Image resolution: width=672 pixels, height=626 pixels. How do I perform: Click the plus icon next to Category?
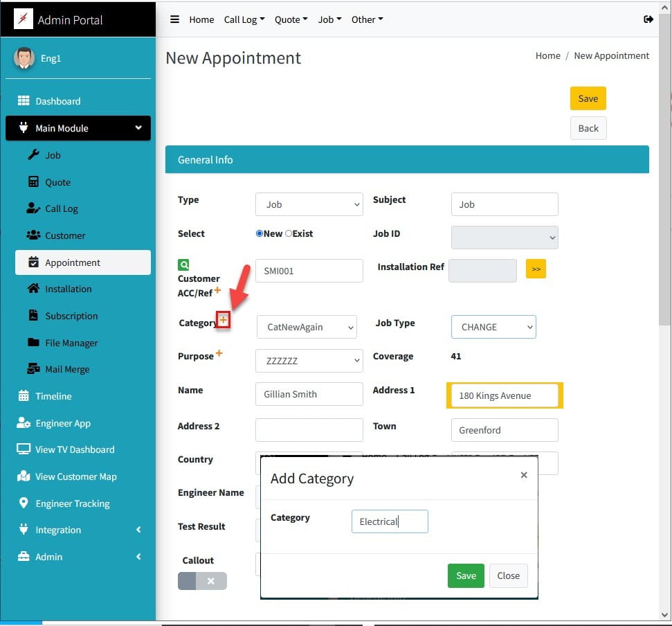pos(224,319)
